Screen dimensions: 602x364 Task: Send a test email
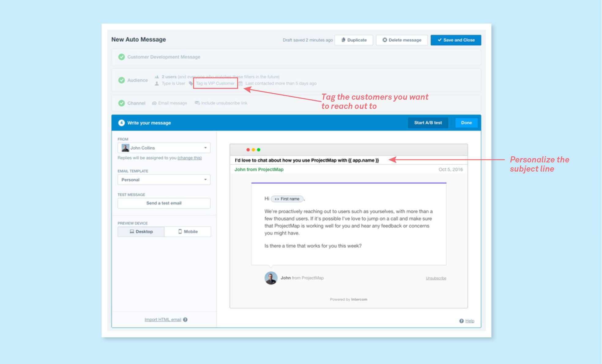tap(164, 203)
